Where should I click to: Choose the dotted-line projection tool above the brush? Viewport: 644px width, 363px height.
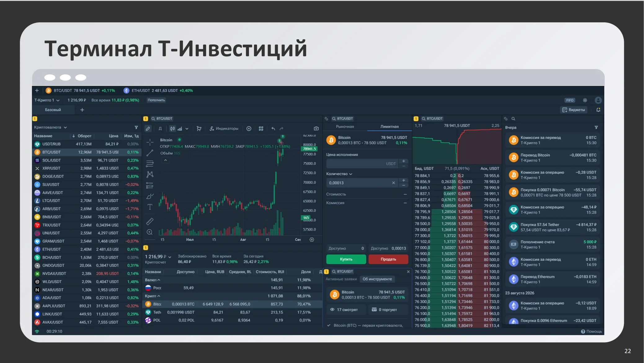point(150,185)
